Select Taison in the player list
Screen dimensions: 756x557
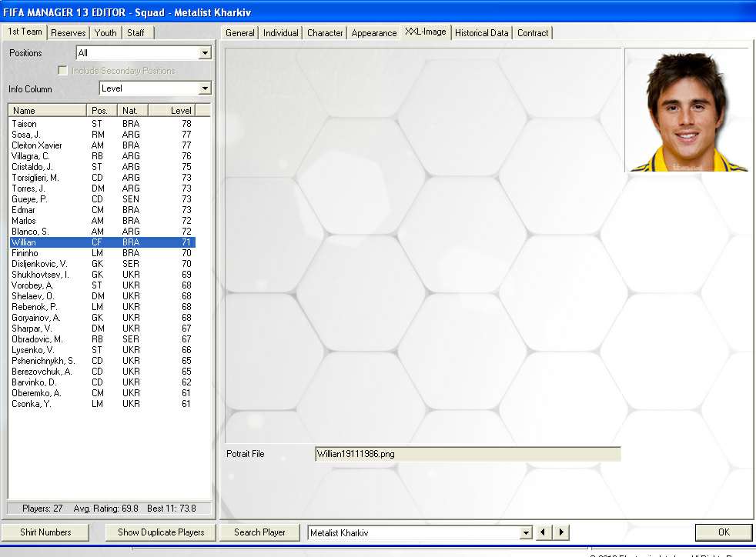(25, 124)
